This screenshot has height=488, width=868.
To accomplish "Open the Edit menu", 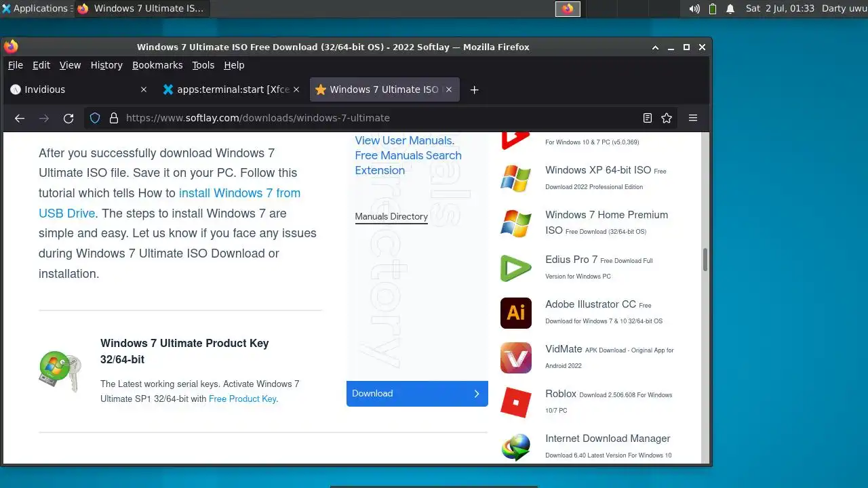I will coord(41,65).
